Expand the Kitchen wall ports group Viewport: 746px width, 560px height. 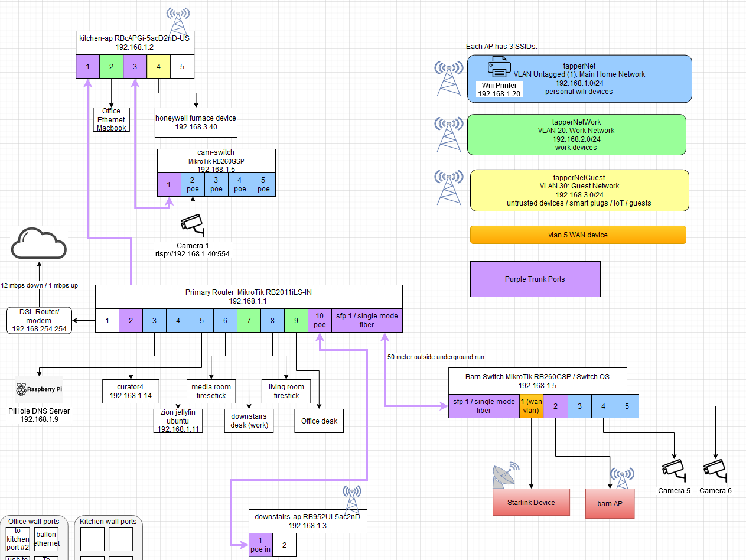coord(108,522)
